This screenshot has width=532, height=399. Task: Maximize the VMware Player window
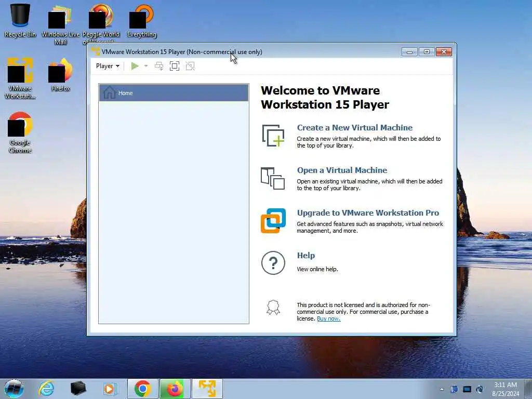click(x=427, y=51)
